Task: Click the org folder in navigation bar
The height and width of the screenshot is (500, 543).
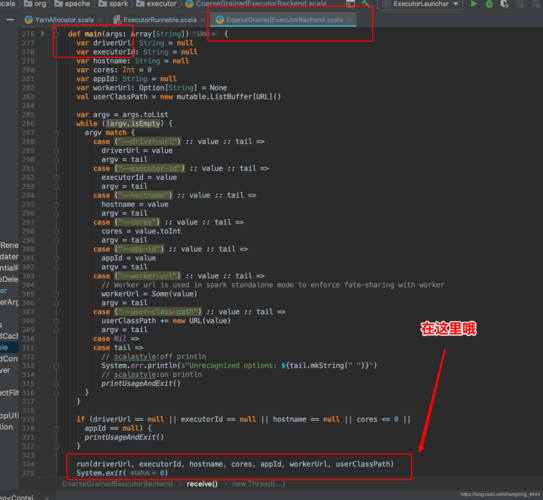Action: coord(35,4)
